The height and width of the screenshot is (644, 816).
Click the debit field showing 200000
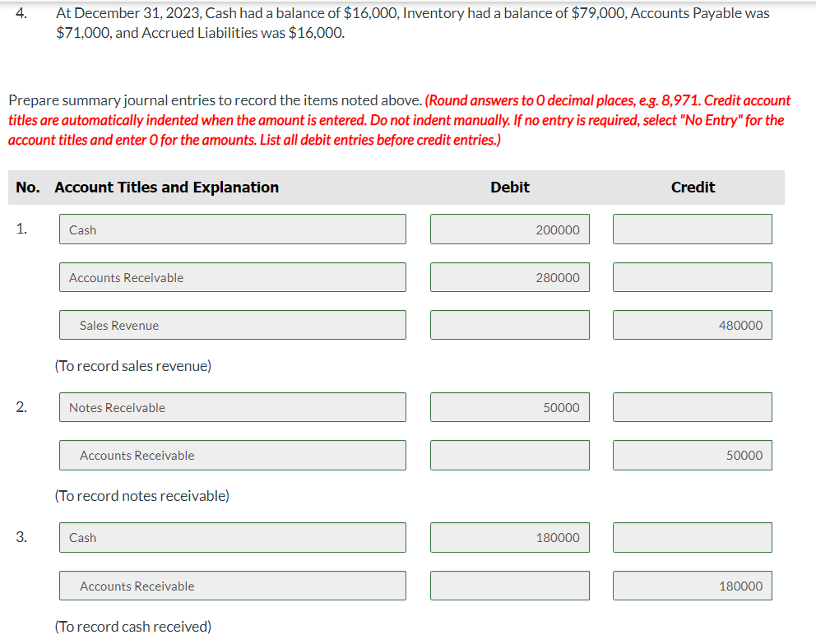(x=510, y=229)
